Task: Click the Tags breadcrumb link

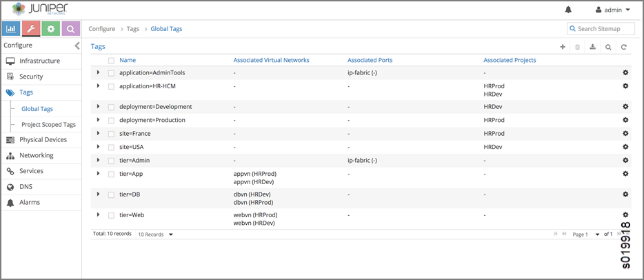Action: coord(132,29)
